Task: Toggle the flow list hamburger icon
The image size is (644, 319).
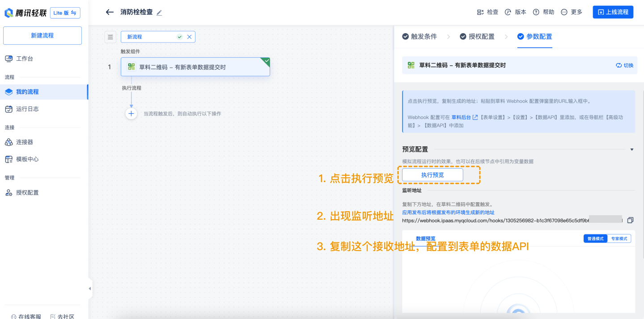Action: tap(110, 37)
